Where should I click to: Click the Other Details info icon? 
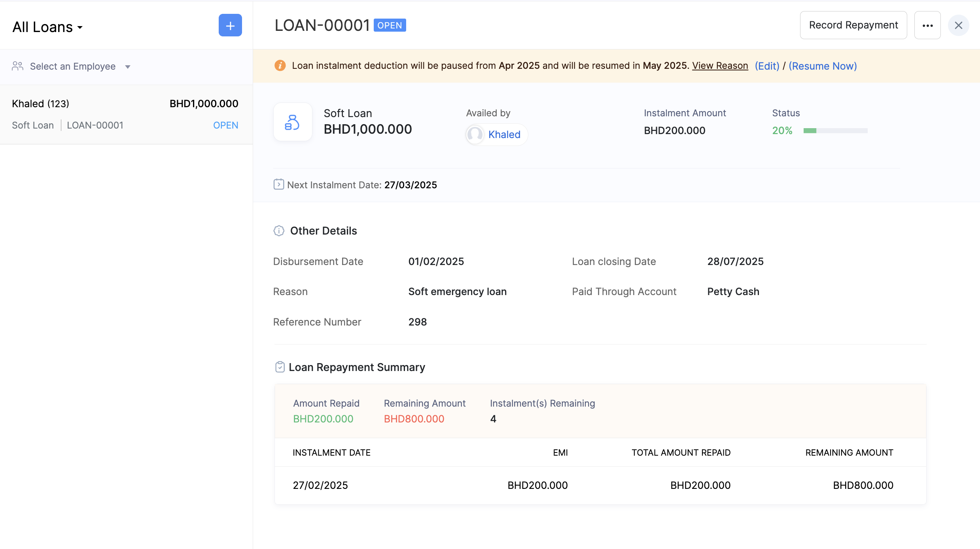click(x=278, y=231)
